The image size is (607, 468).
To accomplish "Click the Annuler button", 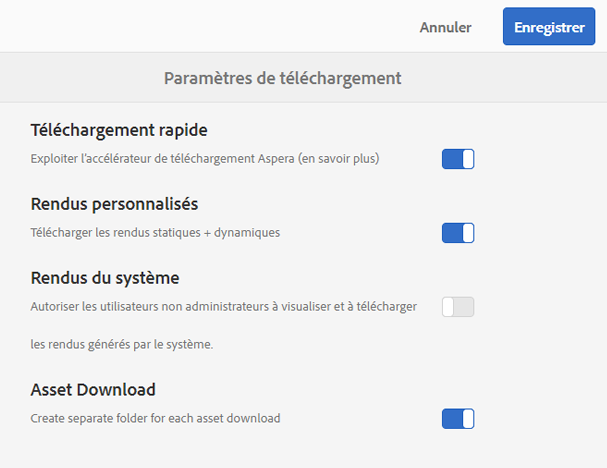I will (x=445, y=28).
